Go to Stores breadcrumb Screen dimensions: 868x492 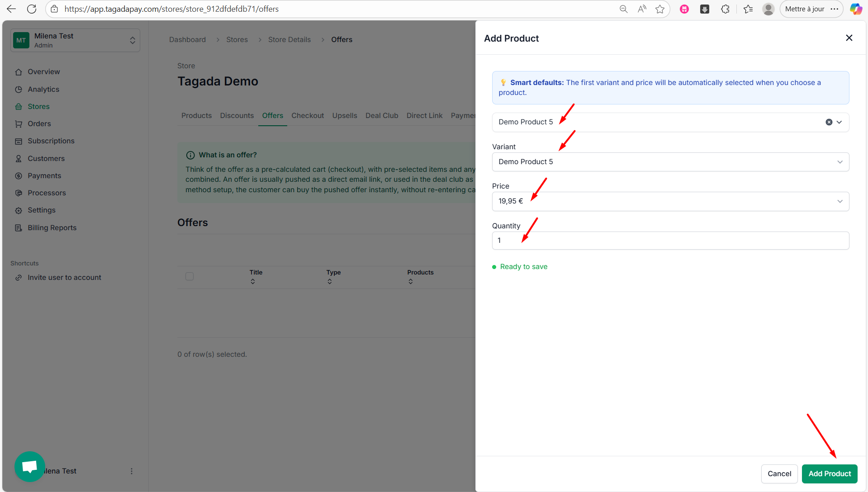click(x=237, y=40)
